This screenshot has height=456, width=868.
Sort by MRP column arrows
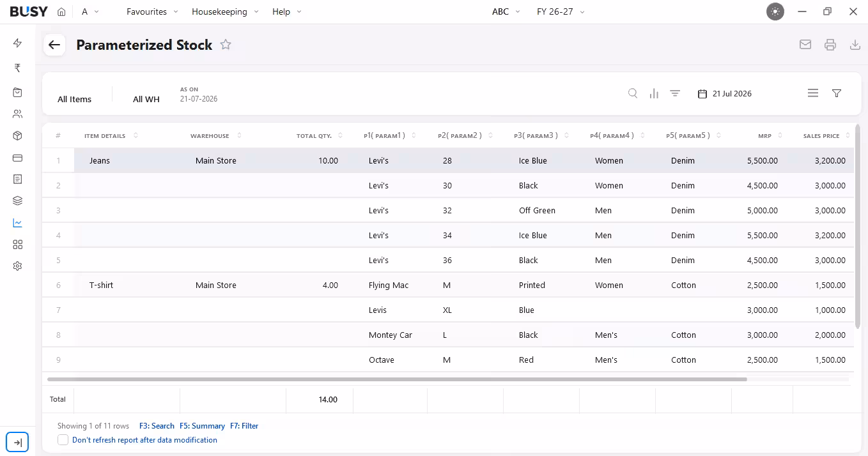click(x=781, y=135)
